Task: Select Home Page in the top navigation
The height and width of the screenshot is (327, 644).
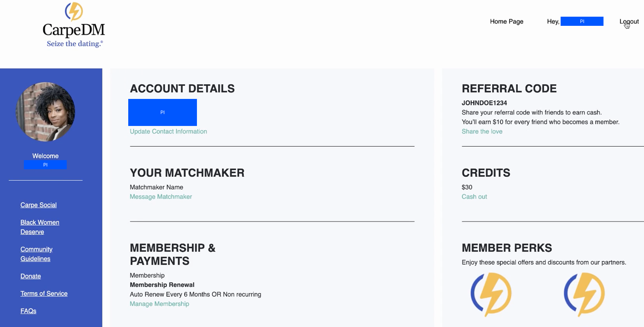Action: [507, 21]
